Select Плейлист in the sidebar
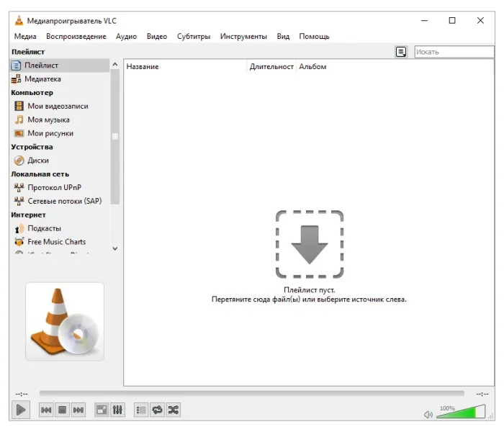Viewport: 504px width, 432px height. (x=60, y=66)
